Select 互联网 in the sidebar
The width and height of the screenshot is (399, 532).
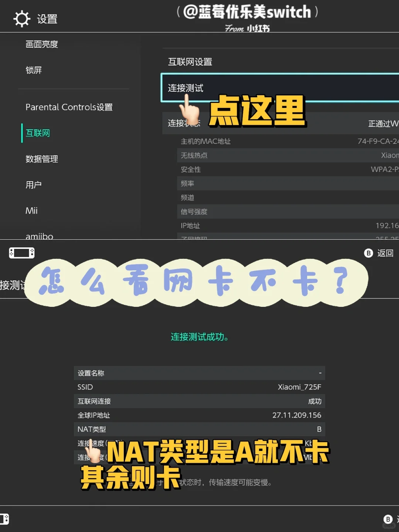(x=37, y=133)
